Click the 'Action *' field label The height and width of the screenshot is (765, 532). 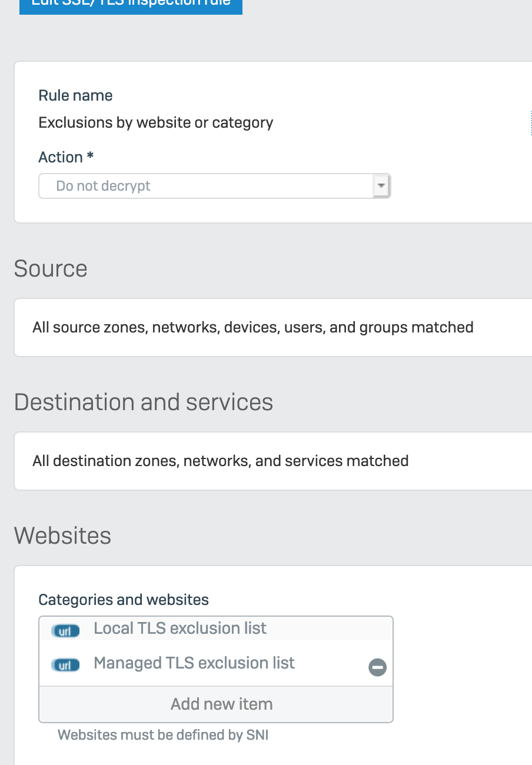click(x=66, y=157)
